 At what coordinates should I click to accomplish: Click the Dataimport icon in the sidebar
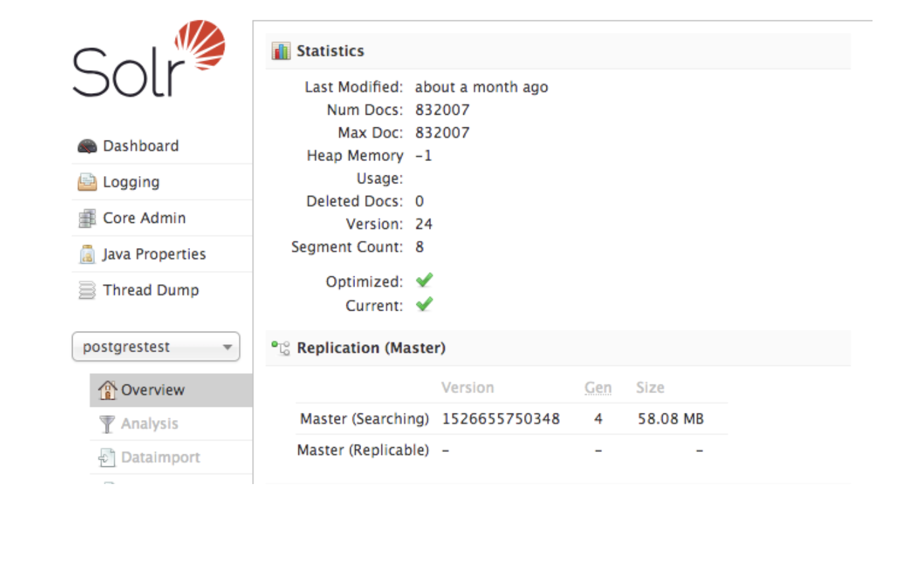[107, 457]
